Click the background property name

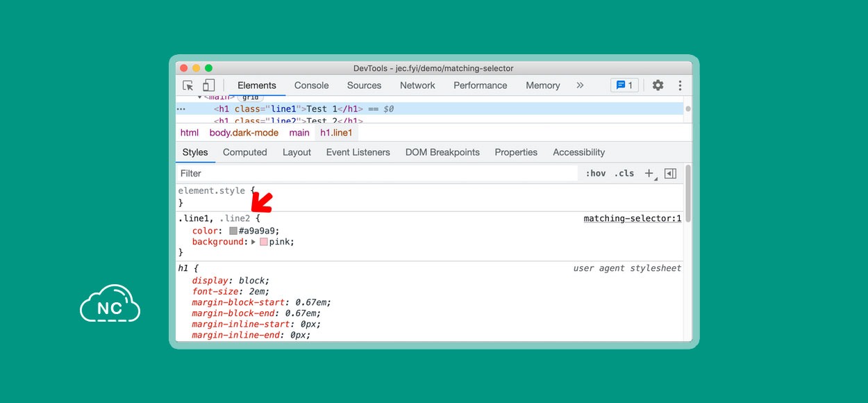217,242
